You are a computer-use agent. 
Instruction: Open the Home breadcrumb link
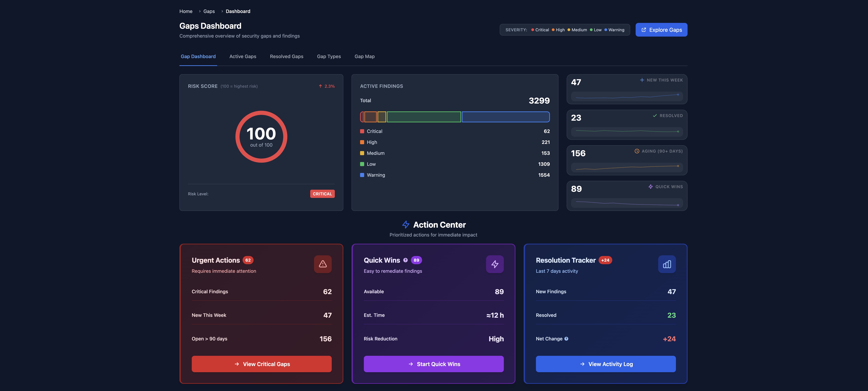[186, 11]
